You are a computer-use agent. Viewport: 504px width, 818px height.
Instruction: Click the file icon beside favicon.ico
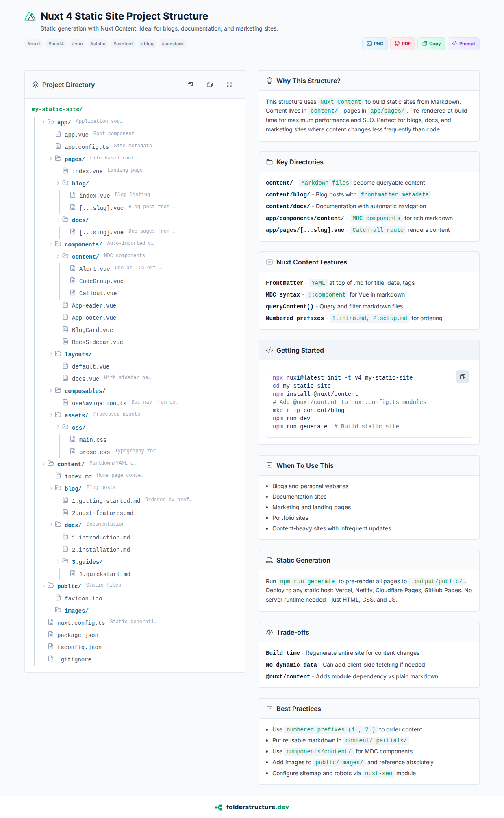(x=58, y=598)
